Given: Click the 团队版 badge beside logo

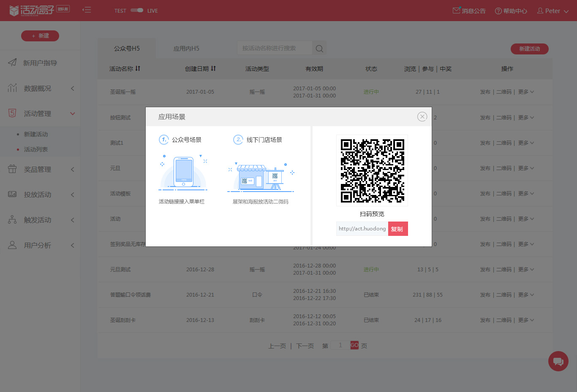Looking at the screenshot, I should pyautogui.click(x=63, y=9).
